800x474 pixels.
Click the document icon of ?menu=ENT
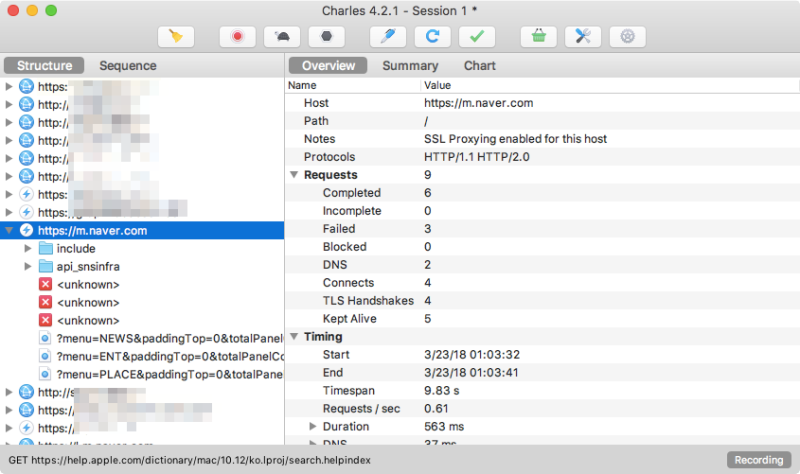[45, 357]
